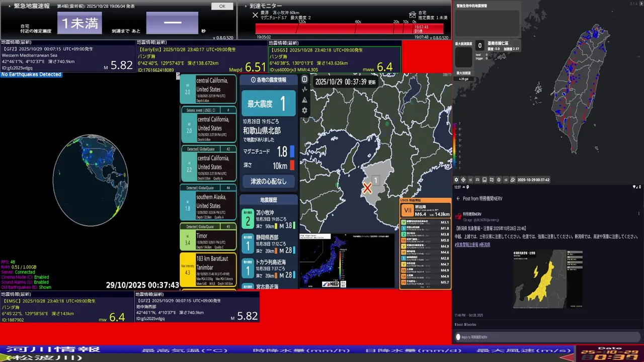Viewport: 644px width, 362px height.
Task: Open the gear settings on the map sidebar
Action: [x=304, y=111]
